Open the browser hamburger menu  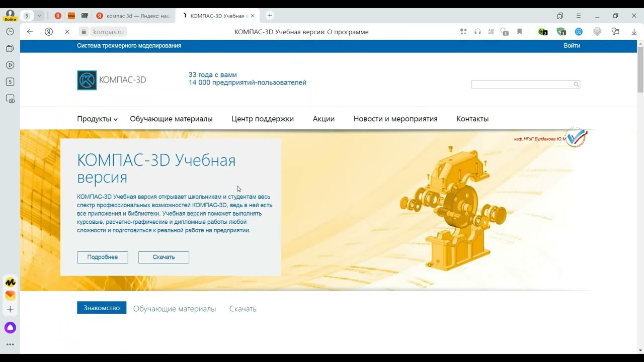(x=579, y=16)
